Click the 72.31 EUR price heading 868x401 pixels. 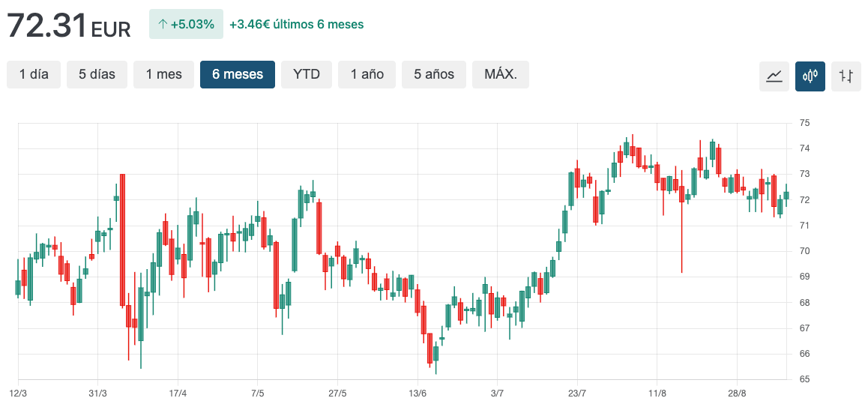(x=69, y=26)
